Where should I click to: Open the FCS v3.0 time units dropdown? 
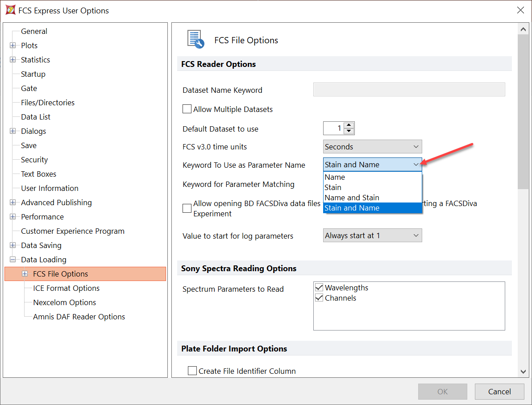[372, 147]
